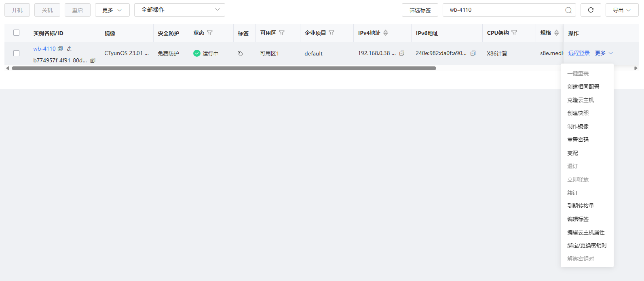The width and height of the screenshot is (644, 281).
Task: Click the horizontal scrollbar thumb
Action: (x=224, y=68)
